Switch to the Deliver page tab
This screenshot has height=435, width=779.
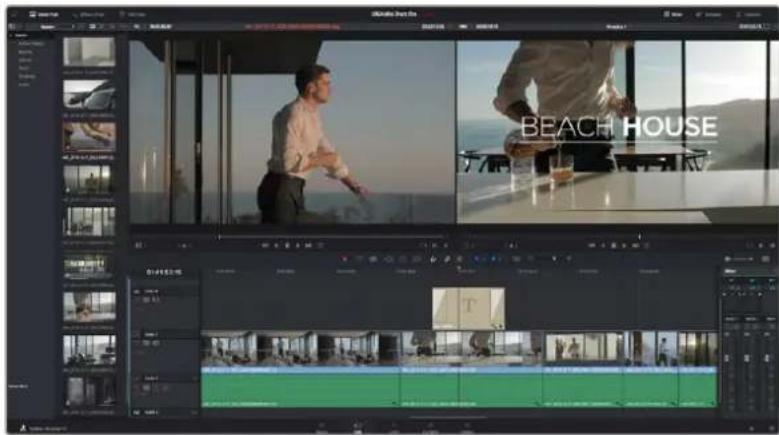[466, 428]
